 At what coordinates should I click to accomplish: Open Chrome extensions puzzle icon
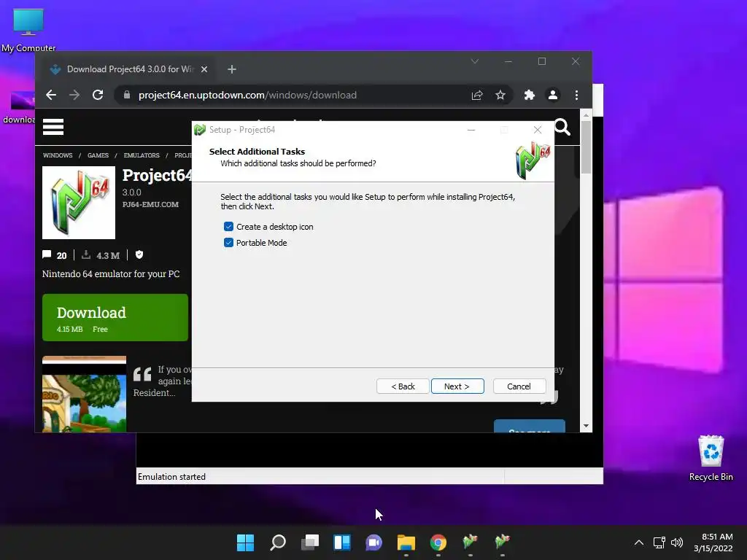[x=530, y=96]
